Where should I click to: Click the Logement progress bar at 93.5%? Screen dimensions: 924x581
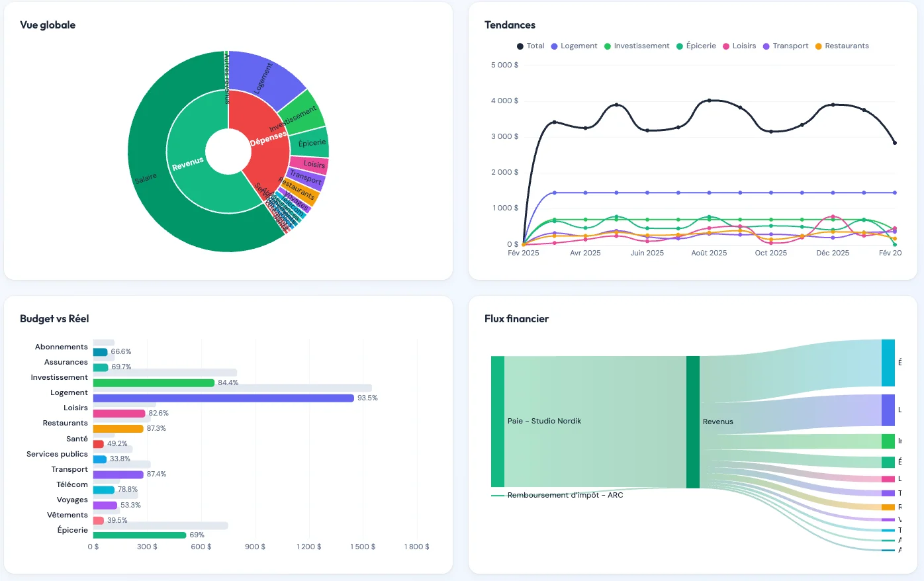tap(223, 398)
